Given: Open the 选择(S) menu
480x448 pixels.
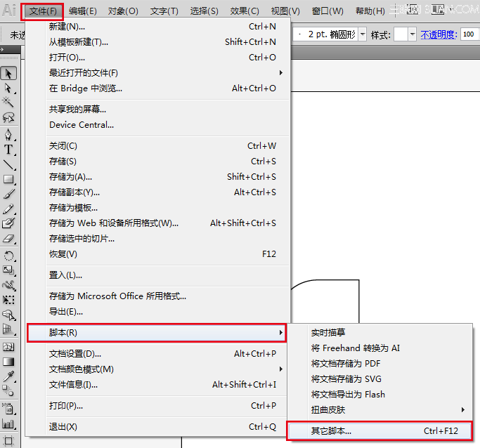Looking at the screenshot, I should (205, 11).
